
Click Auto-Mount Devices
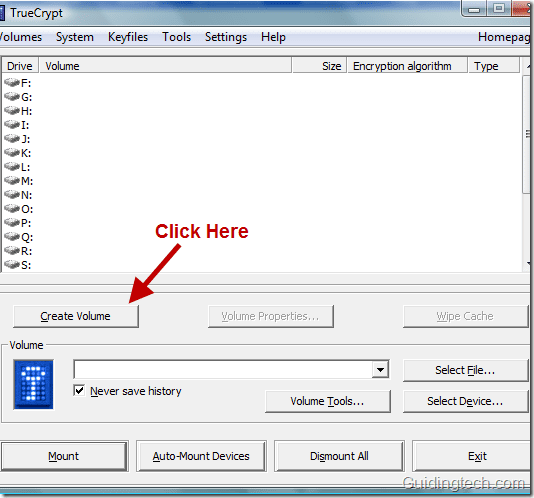201,456
